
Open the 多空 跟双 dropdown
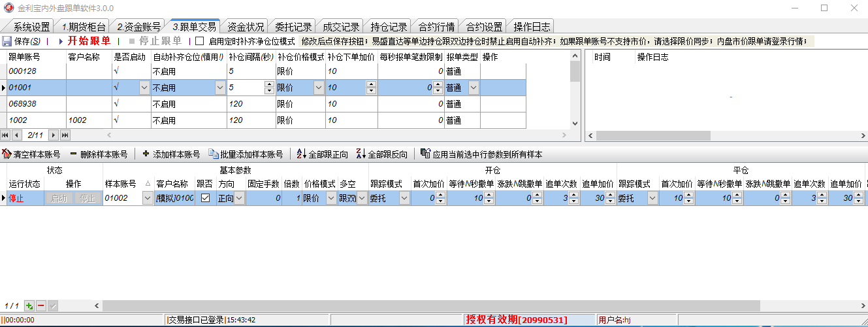362,198
